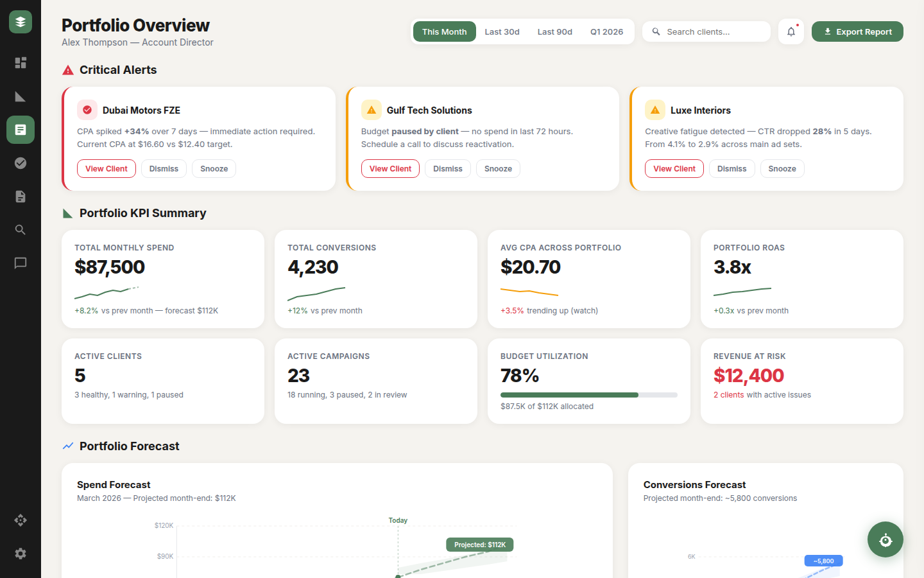The width and height of the screenshot is (924, 578).
Task: Click the Active Campaigns count 23
Action: pyautogui.click(x=298, y=376)
